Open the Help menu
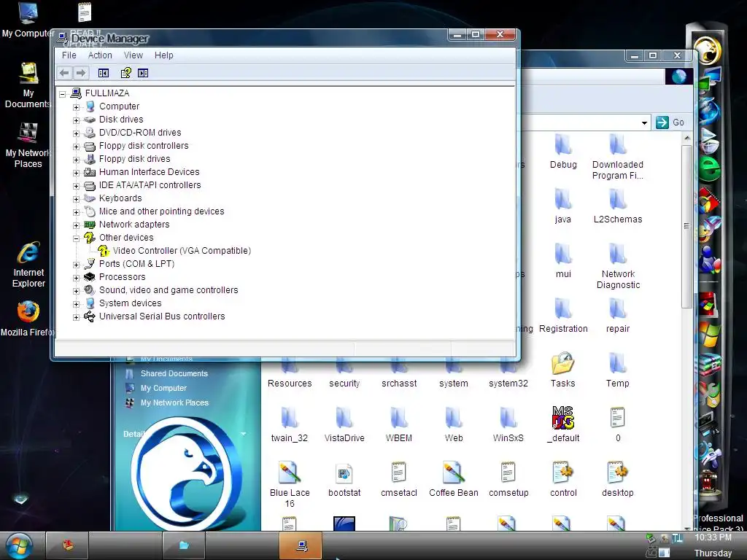 coord(164,55)
